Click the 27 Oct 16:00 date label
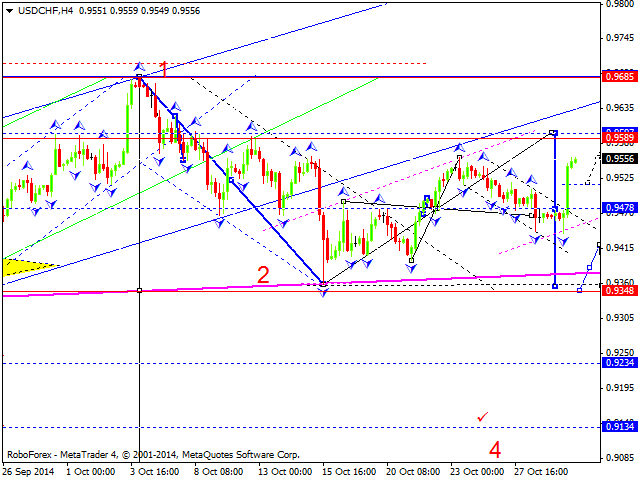This screenshot has height=480, width=640. (x=540, y=471)
